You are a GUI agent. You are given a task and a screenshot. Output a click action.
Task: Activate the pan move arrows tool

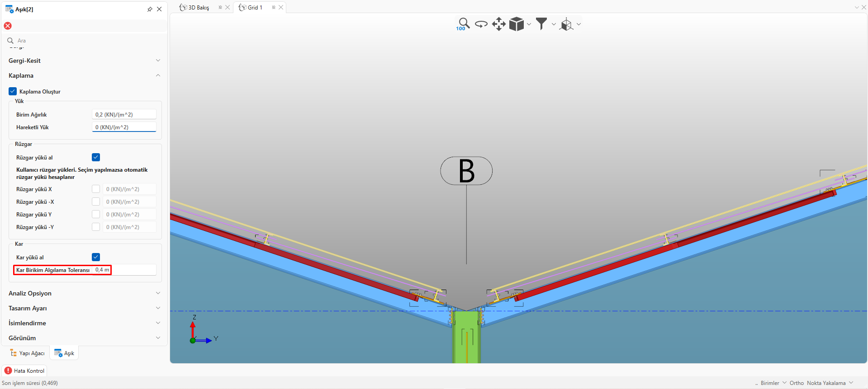point(498,24)
